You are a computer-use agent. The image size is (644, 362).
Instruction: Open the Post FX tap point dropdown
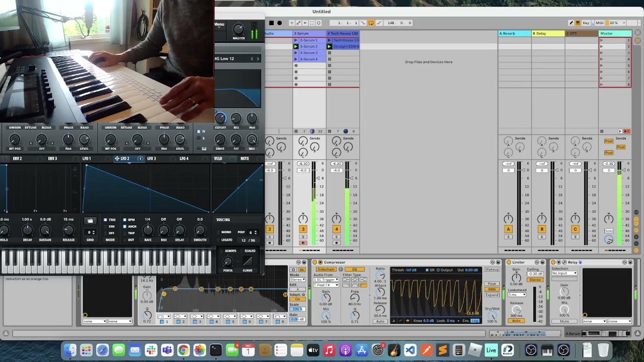326,285
